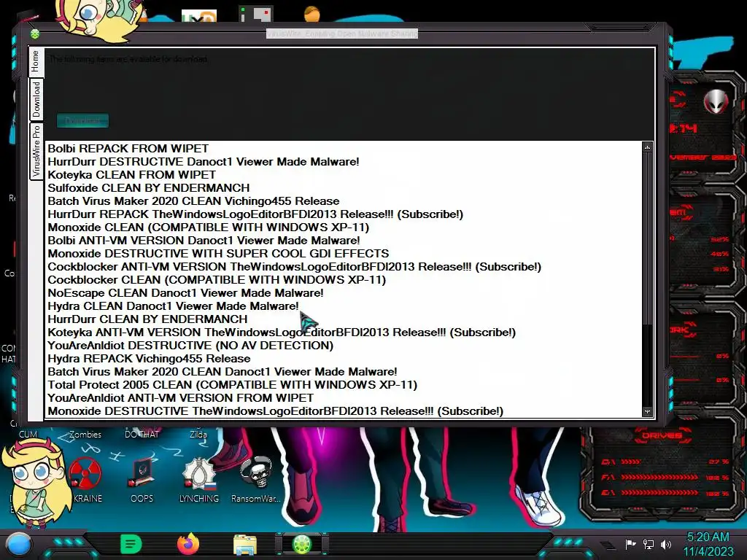Click the network tray icon
Image resolution: width=747 pixels, height=560 pixels.
(648, 544)
